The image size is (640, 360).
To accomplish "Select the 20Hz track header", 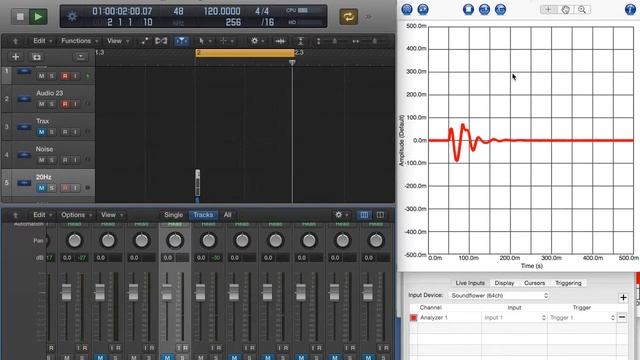I will click(x=48, y=183).
